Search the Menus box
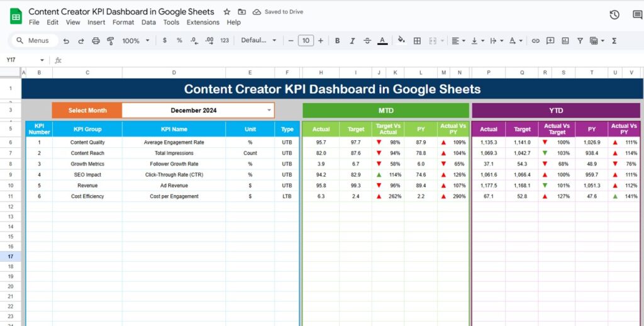The image size is (644, 326). point(35,40)
